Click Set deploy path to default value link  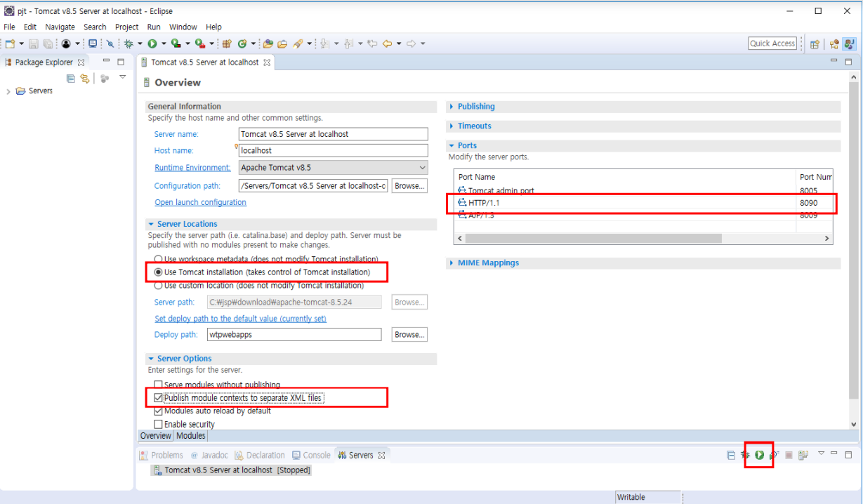click(x=240, y=319)
